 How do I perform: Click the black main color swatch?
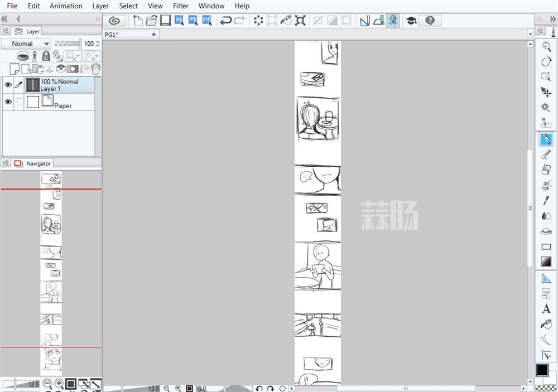542,370
